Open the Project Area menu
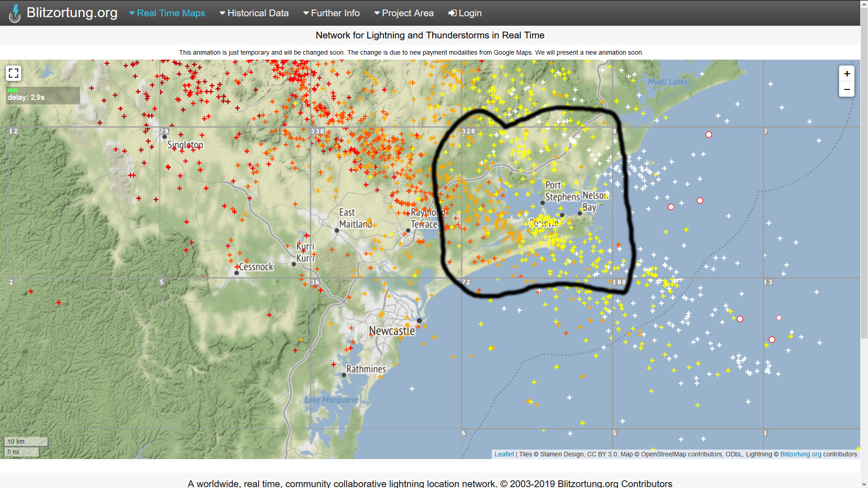 (x=404, y=13)
